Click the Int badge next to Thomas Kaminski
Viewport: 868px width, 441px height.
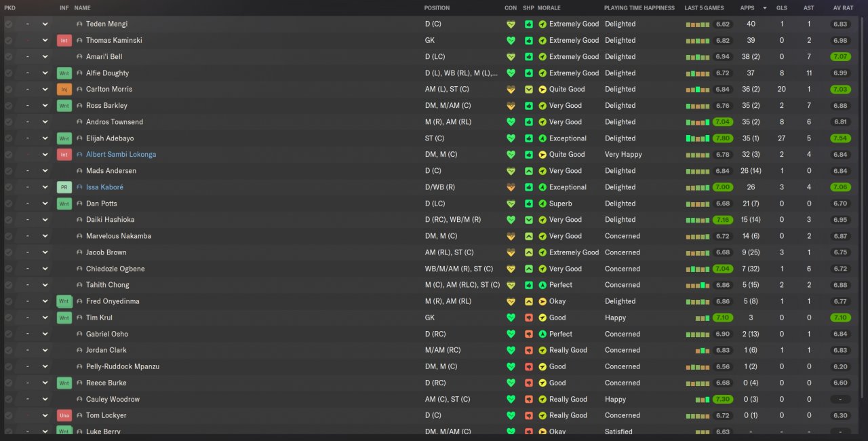coord(64,41)
